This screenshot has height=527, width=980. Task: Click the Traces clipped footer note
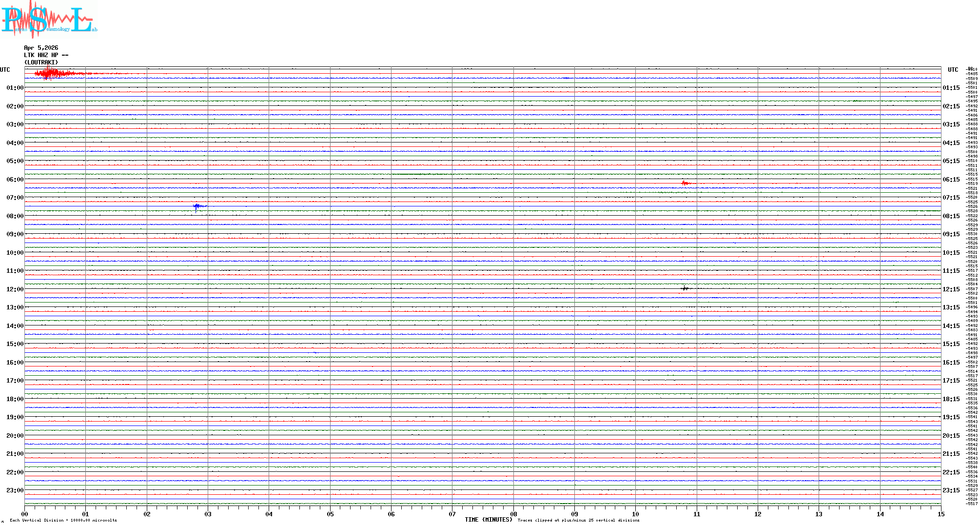point(578,520)
